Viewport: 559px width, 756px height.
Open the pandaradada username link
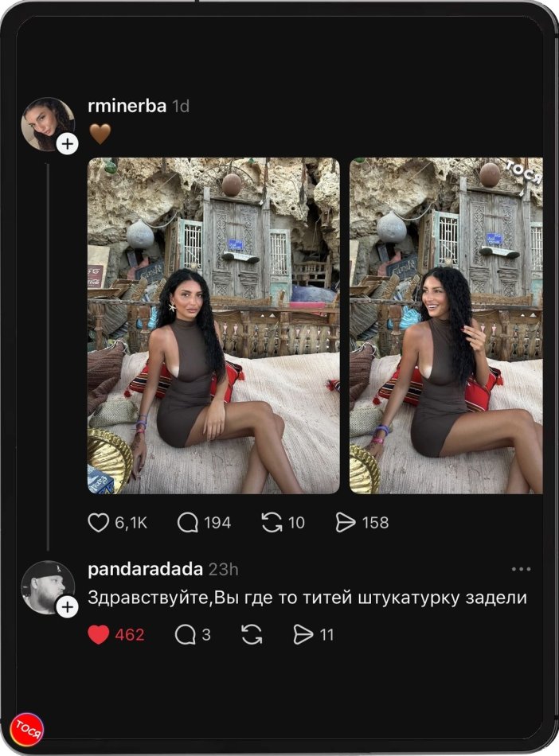[x=145, y=570]
